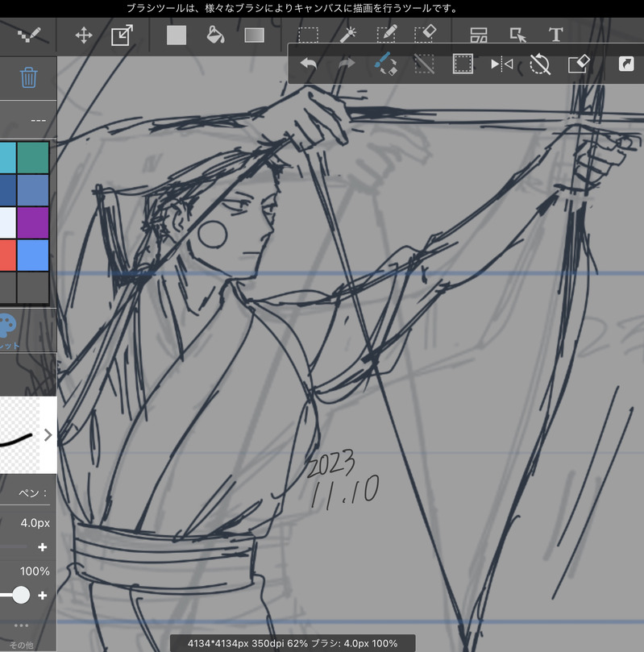
Task: Open その他 more options
Action: [21, 635]
